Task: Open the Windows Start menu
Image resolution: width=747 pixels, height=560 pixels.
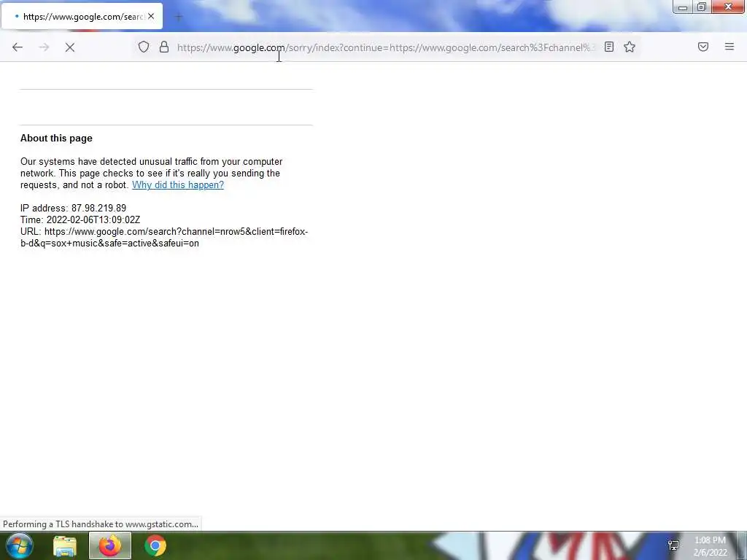Action: click(20, 545)
